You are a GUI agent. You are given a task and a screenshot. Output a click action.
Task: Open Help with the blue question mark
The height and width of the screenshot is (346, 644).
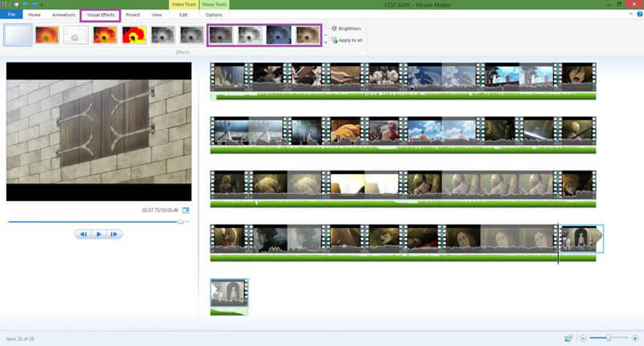click(639, 14)
